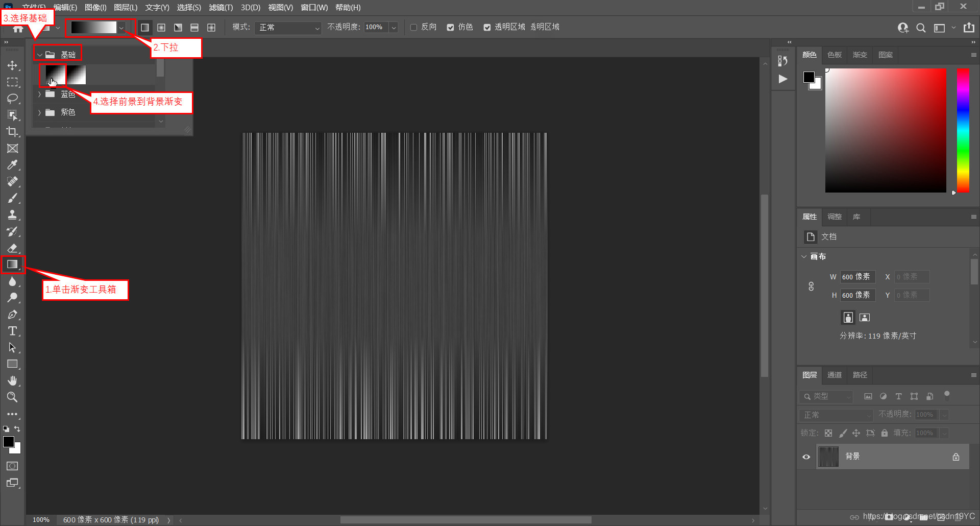
Task: Collapse the 基础 gradient folder
Action: 39,55
